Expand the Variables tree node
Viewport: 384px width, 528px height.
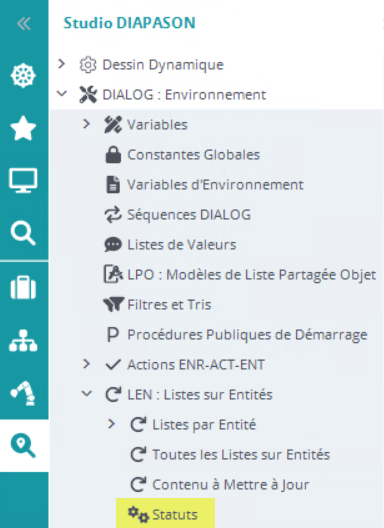click(86, 124)
